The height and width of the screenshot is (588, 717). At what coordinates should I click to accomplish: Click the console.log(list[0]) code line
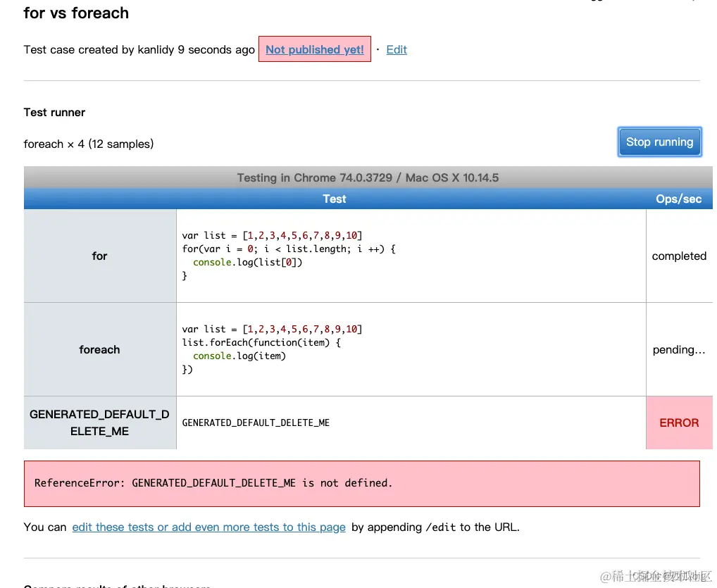coord(247,263)
